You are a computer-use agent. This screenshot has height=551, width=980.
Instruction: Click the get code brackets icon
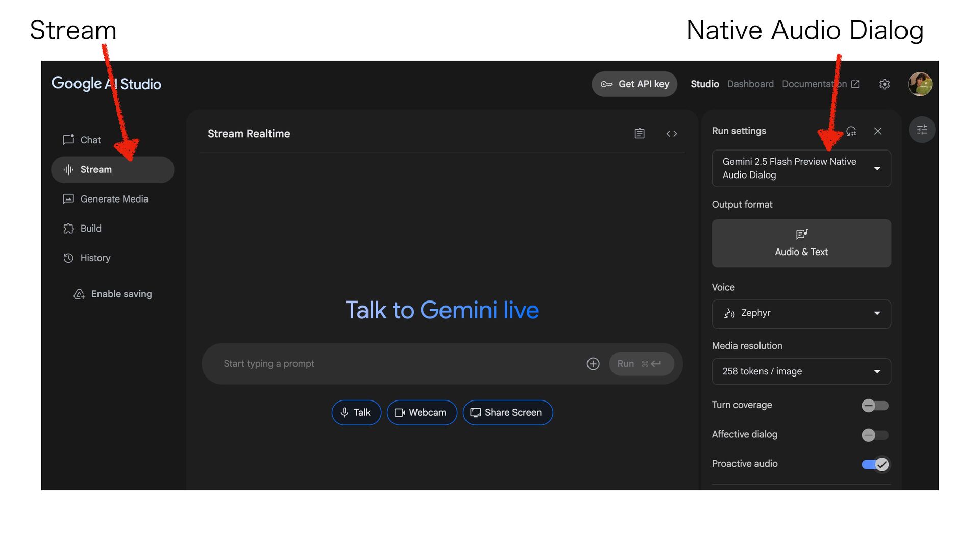click(x=671, y=134)
